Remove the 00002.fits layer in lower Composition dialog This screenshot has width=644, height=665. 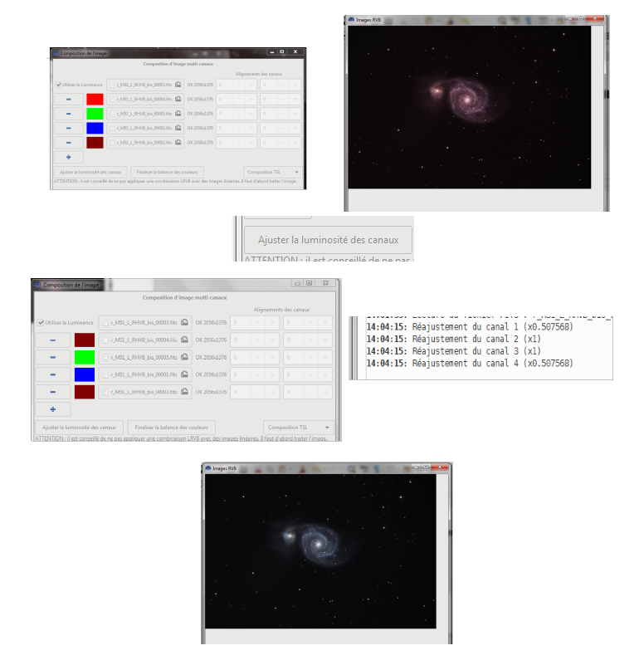52,393
